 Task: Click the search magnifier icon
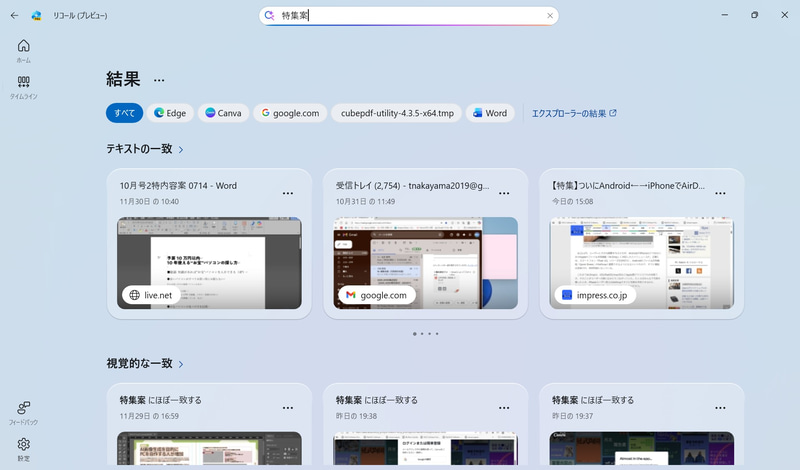(x=269, y=16)
